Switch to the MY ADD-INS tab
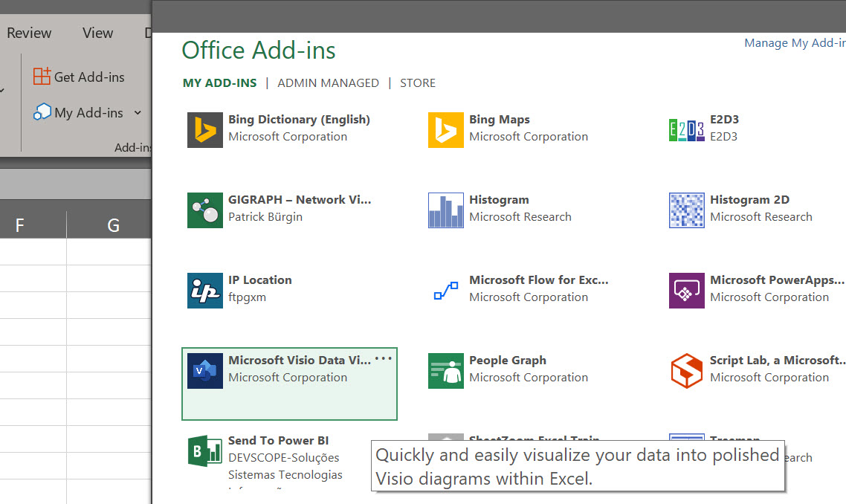This screenshot has height=504, width=846. 219,83
